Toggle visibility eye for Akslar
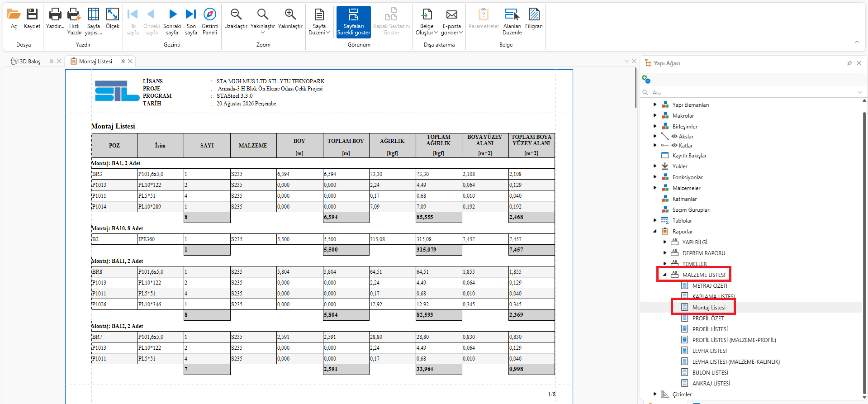Screen dimensions: 868x404 [674, 136]
